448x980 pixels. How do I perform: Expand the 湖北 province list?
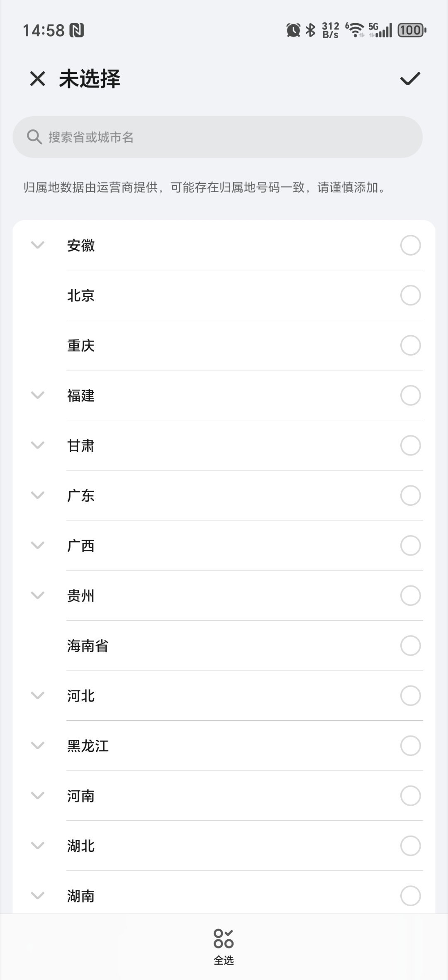(x=38, y=846)
